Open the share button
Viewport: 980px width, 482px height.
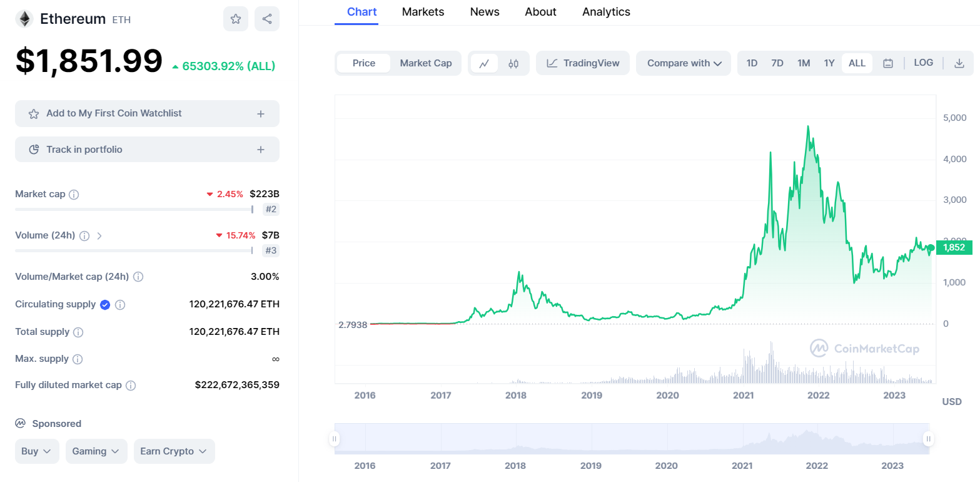tap(267, 19)
